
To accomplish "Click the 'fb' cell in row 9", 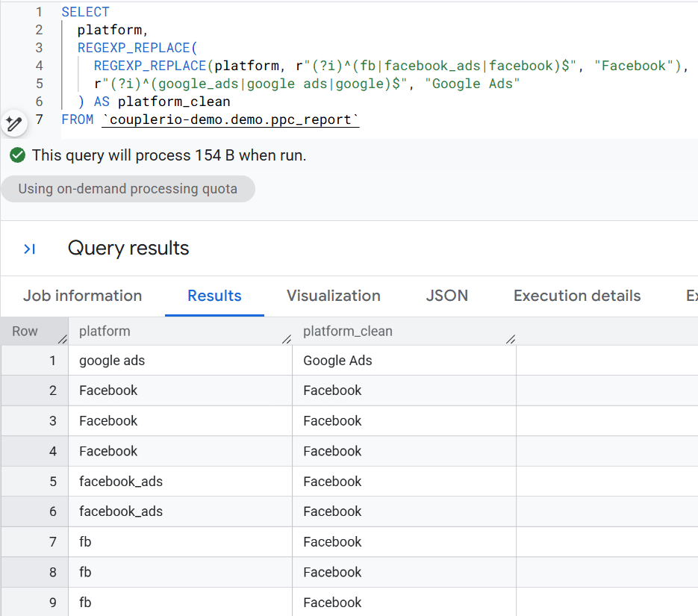I will pyautogui.click(x=180, y=603).
